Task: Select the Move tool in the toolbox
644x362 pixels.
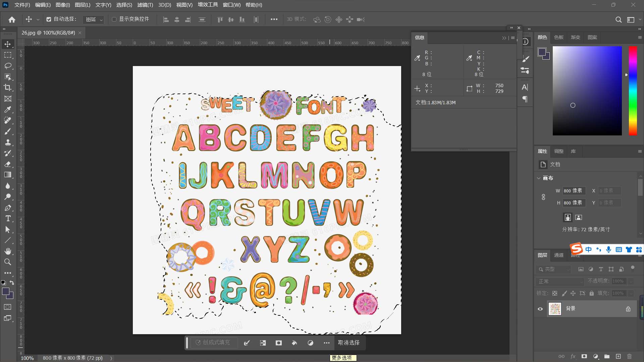Action: (8, 44)
